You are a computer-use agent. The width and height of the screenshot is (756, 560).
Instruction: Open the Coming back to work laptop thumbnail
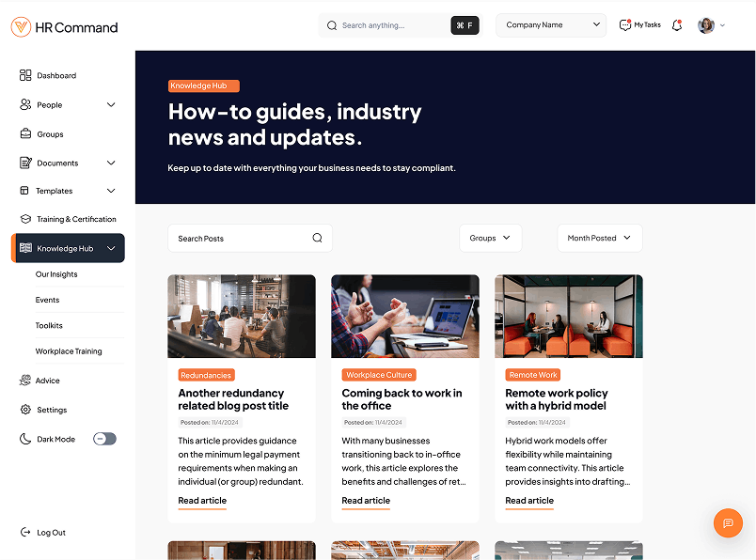click(x=405, y=316)
